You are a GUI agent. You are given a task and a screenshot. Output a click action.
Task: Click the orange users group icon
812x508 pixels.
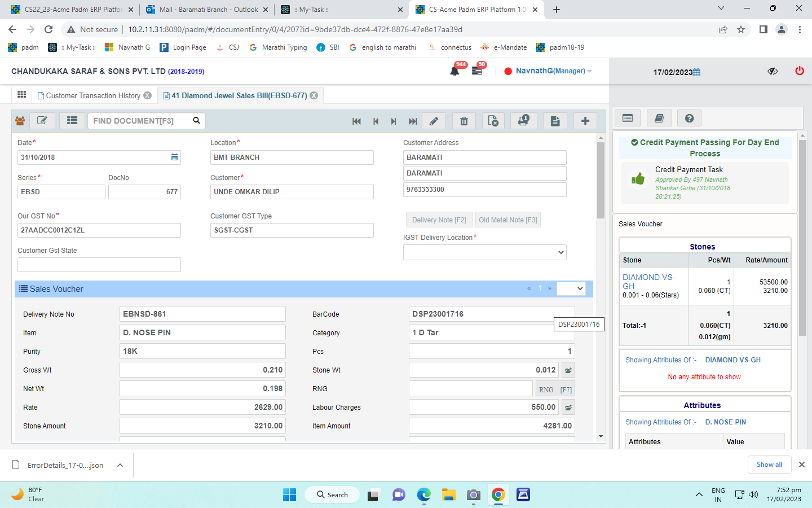pos(20,121)
